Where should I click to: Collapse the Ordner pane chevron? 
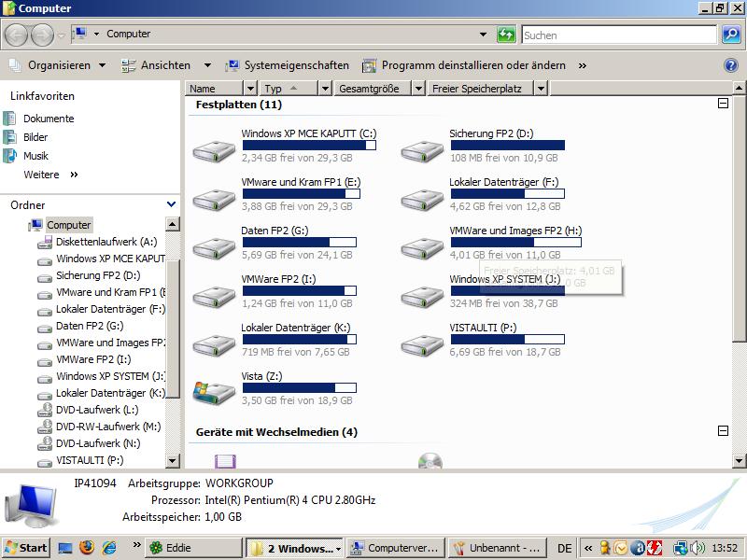pyautogui.click(x=171, y=204)
